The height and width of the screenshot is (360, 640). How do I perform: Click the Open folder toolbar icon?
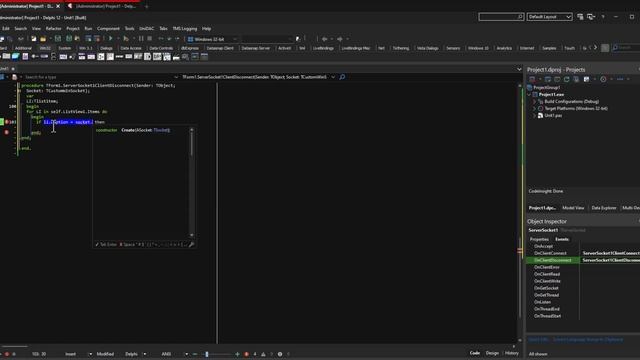[43, 39]
